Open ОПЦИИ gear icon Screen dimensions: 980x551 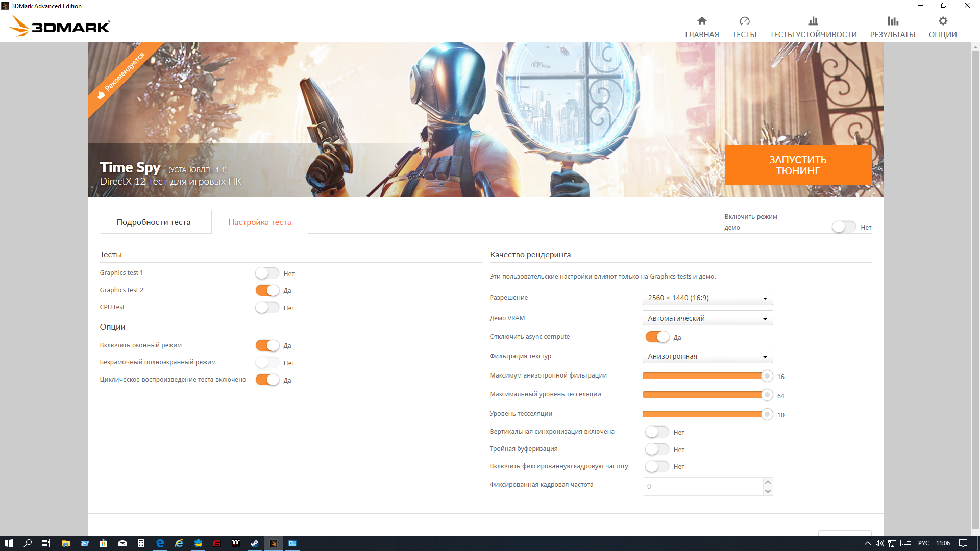tap(943, 21)
